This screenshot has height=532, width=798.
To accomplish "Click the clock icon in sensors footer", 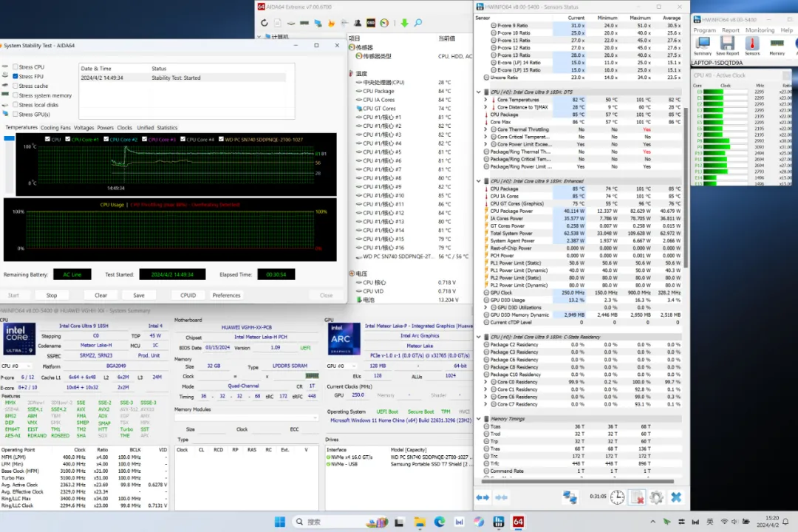I will pyautogui.click(x=617, y=497).
